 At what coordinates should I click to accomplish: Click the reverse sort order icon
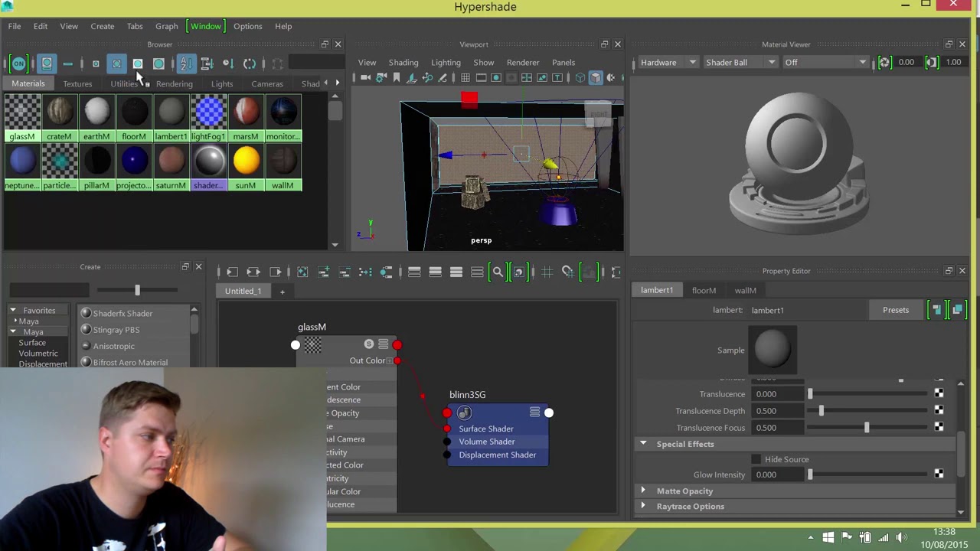tap(250, 64)
